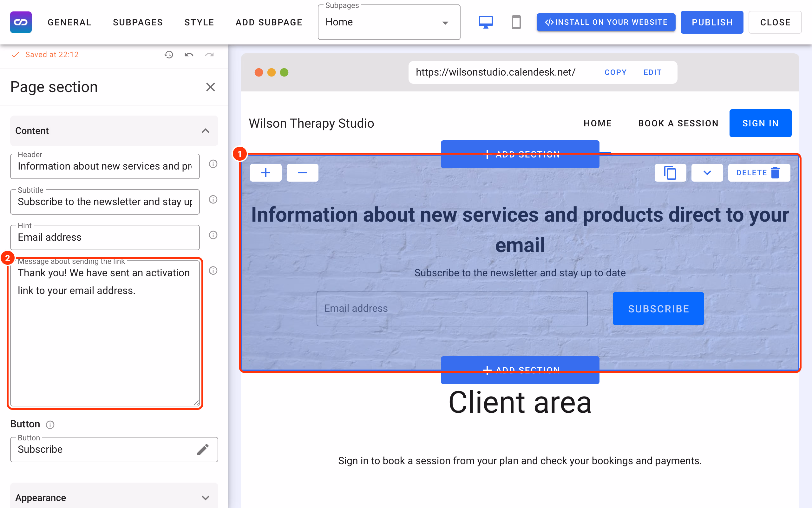The image size is (812, 508).
Task: Show info for the activation message field
Action: coord(213,271)
